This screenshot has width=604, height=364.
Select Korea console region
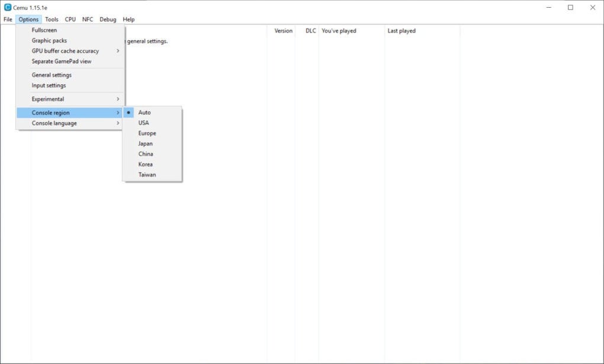point(152,164)
